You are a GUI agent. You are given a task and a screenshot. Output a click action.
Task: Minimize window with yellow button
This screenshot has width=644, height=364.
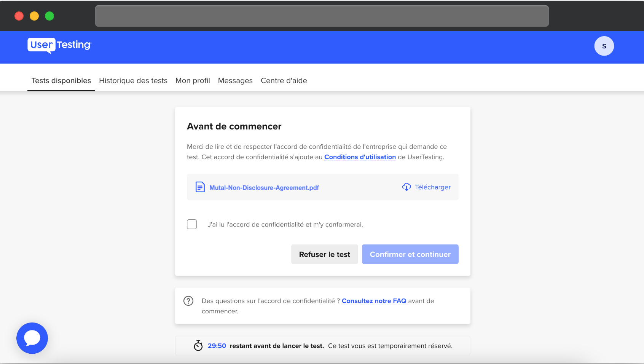pos(34,16)
